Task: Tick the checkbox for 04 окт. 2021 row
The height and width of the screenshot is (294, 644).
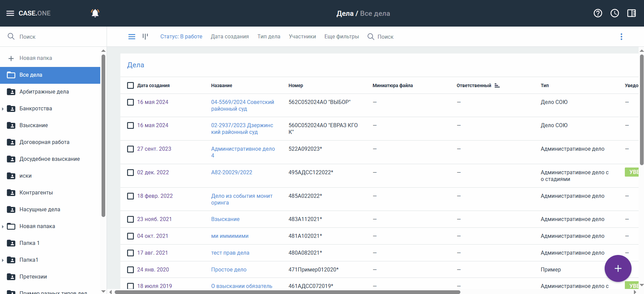Action: click(130, 236)
